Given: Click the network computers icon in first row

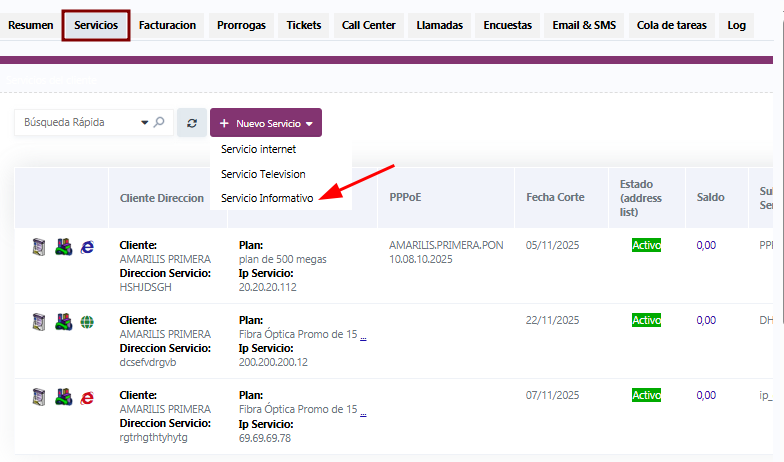Looking at the screenshot, I should (63, 246).
